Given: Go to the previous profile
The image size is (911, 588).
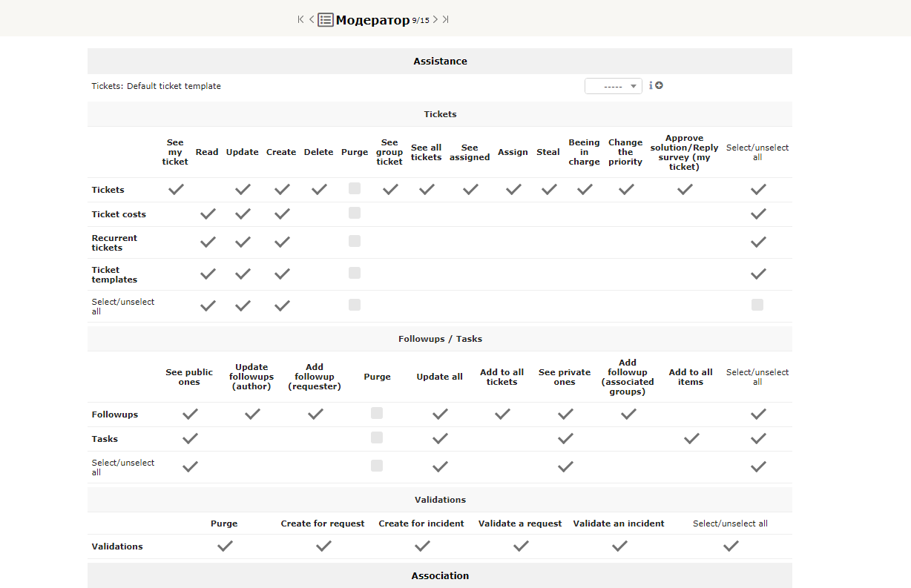Looking at the screenshot, I should coord(311,19).
